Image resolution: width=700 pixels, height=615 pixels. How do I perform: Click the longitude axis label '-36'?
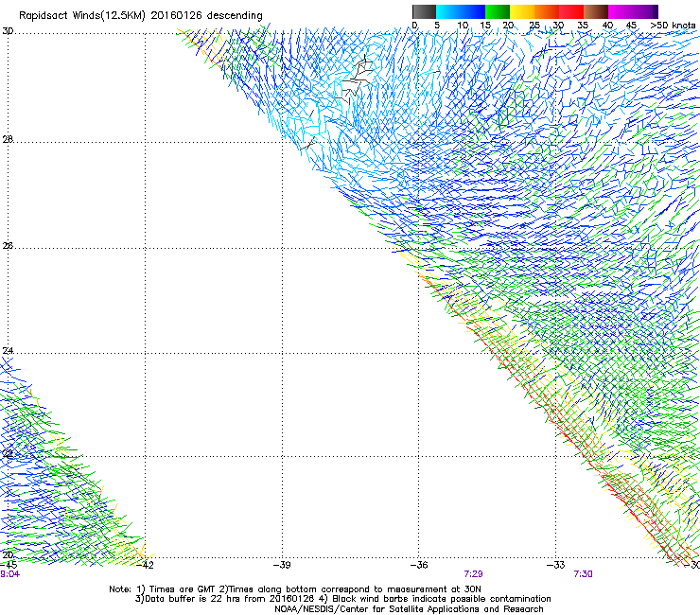coord(419,565)
